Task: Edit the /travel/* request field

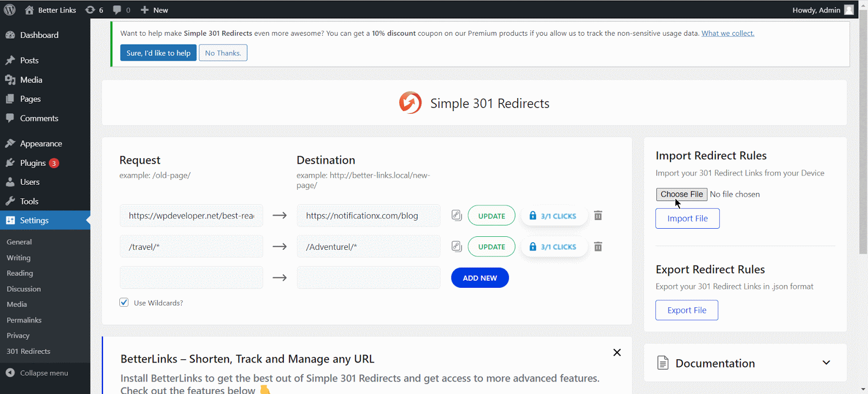Action: tap(192, 247)
